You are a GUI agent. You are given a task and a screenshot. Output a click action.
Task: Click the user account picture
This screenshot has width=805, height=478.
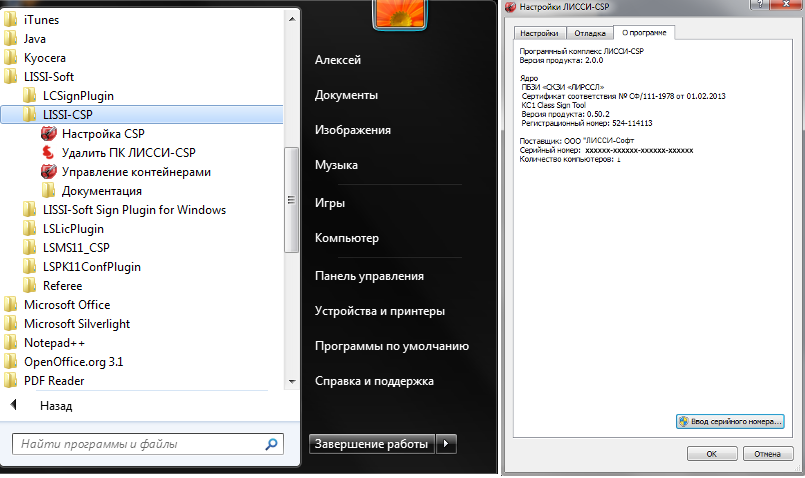coord(400,14)
